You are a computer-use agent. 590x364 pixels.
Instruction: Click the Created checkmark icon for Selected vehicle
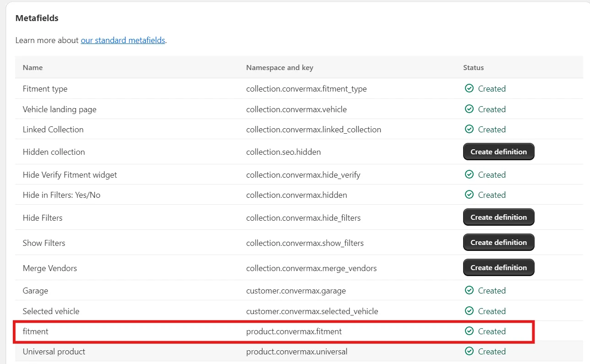click(469, 311)
